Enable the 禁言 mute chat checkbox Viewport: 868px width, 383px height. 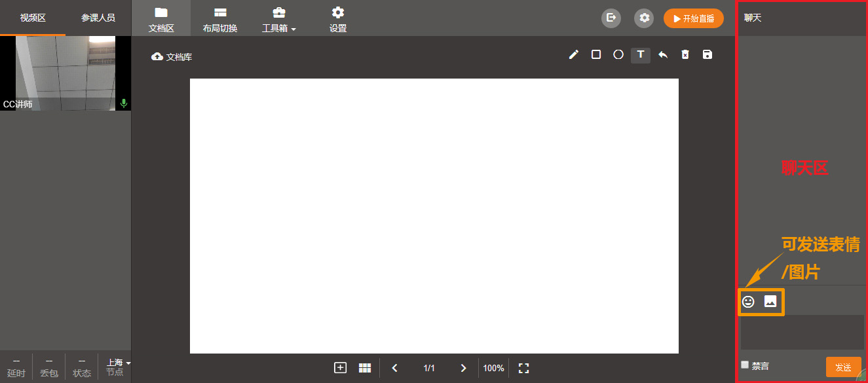pos(745,365)
